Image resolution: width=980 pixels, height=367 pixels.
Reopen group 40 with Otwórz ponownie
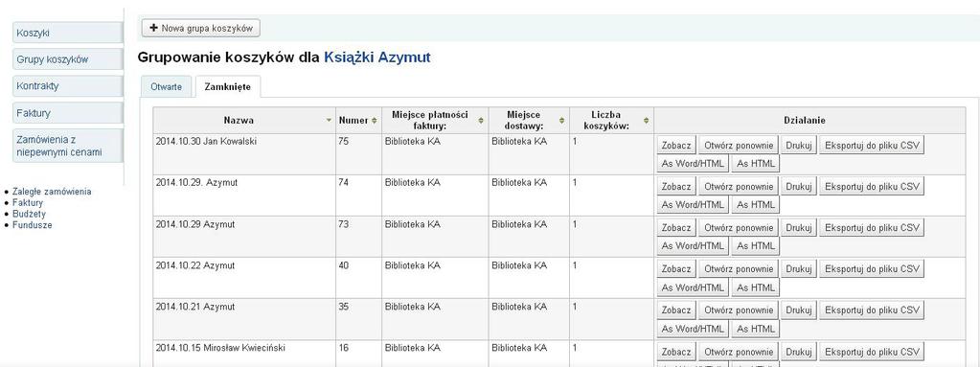tap(739, 269)
